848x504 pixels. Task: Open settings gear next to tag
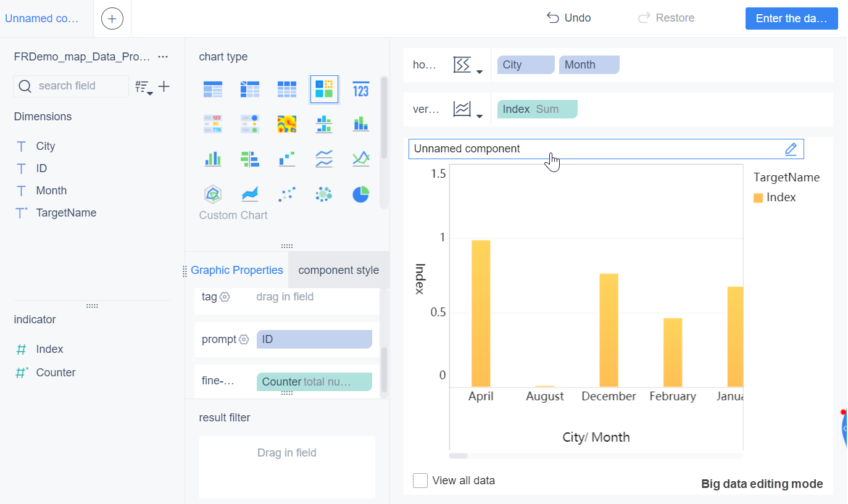[225, 297]
